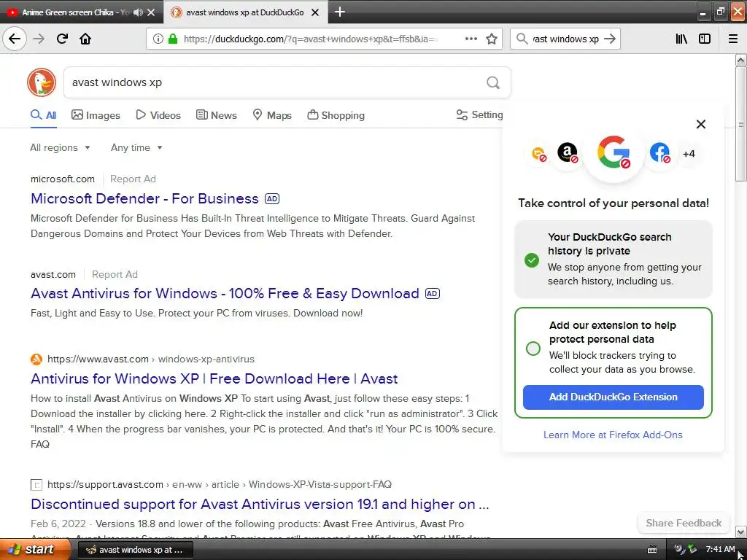747x560 pixels.
Task: Open Discontinued support for Avast result
Action: click(260, 504)
